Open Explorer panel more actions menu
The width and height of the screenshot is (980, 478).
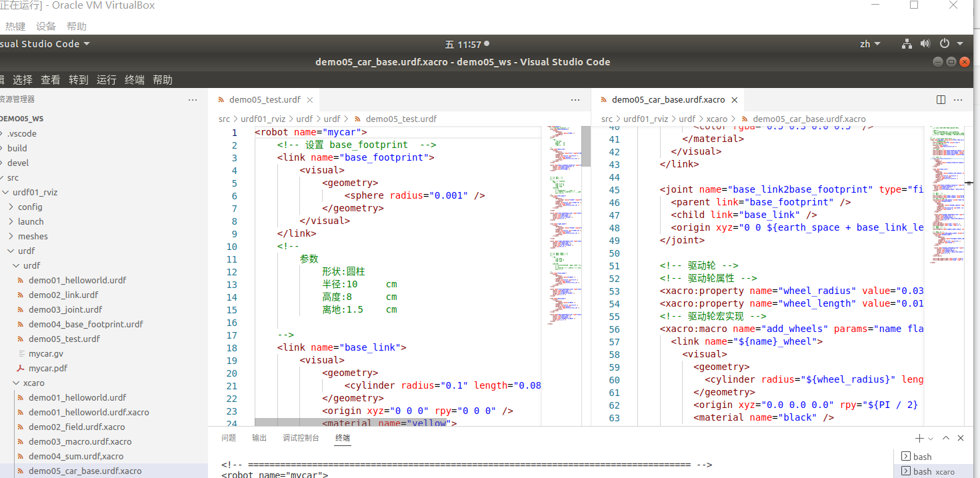[193, 99]
